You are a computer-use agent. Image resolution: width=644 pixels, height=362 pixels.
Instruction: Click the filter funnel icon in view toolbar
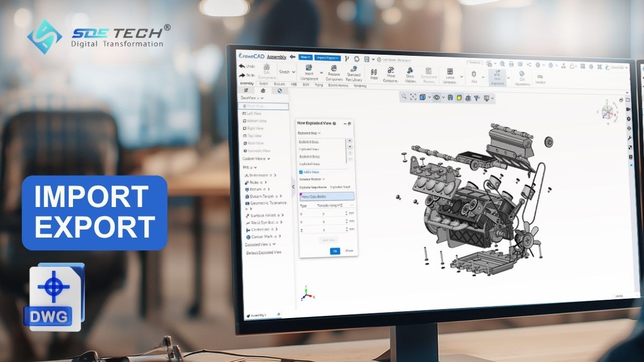477,98
